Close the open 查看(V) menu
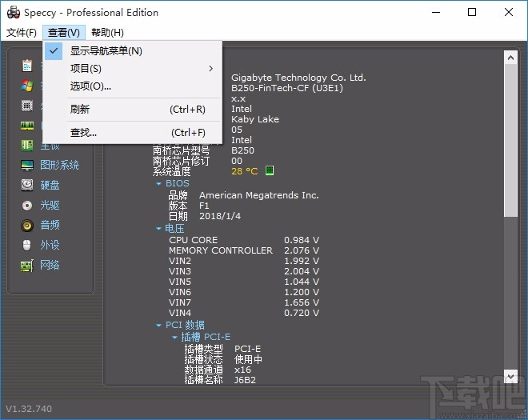The width and height of the screenshot is (528, 420). point(64,33)
